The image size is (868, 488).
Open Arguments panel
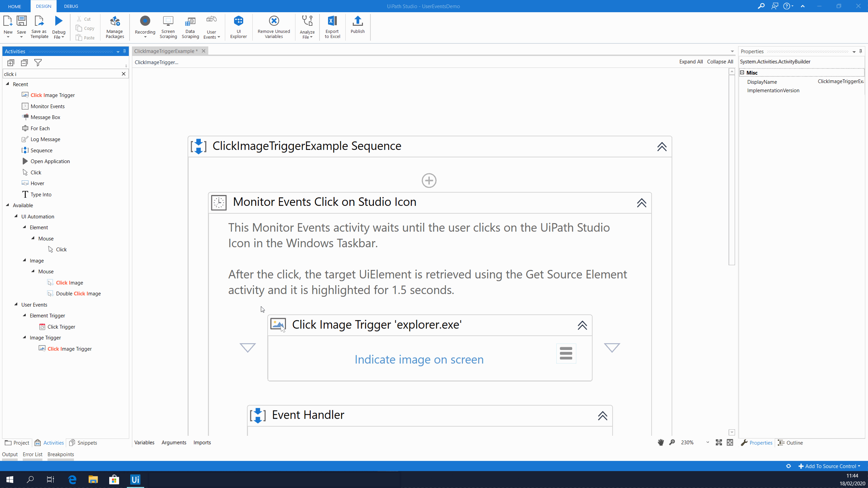click(174, 442)
